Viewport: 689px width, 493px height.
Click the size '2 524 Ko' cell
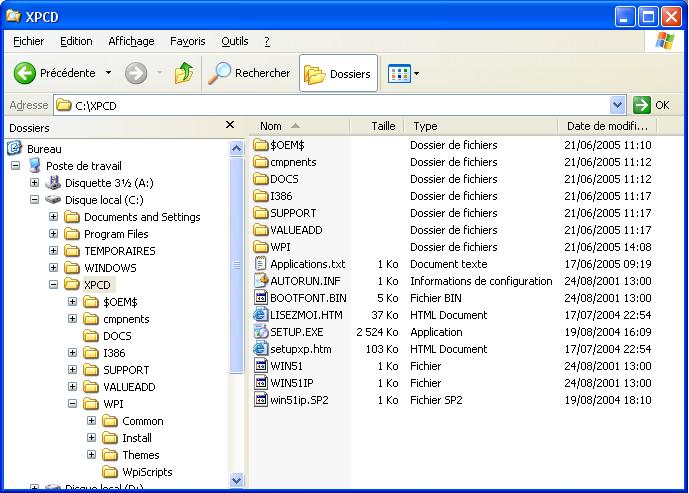[377, 332]
